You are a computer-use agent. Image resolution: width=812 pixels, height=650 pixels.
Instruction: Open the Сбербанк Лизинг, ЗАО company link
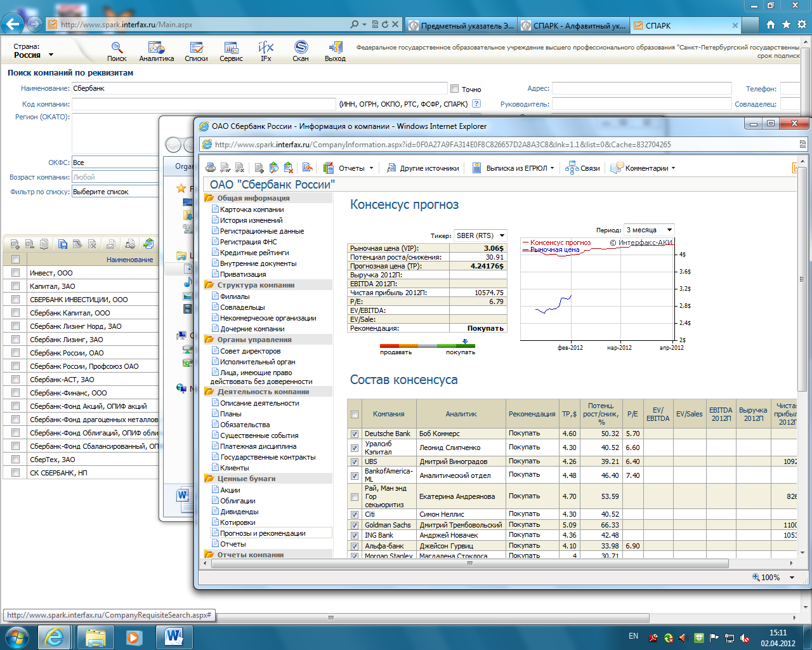click(66, 340)
